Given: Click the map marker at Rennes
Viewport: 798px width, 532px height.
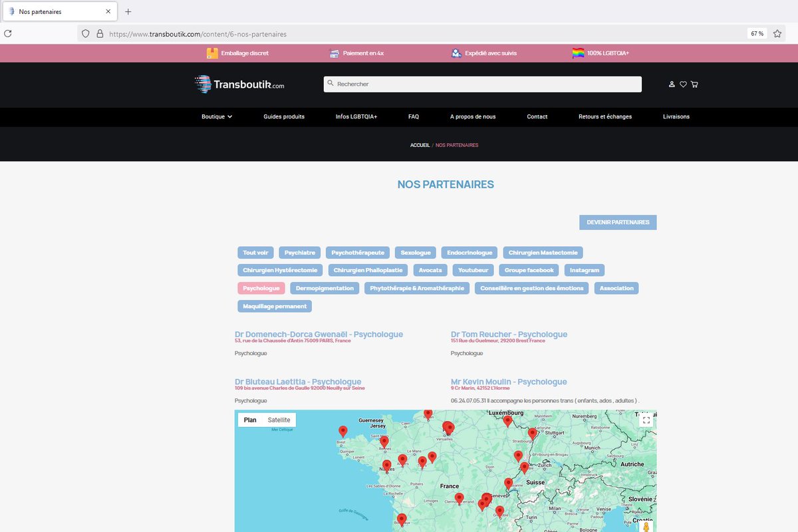Looking at the screenshot, I should click(x=384, y=442).
